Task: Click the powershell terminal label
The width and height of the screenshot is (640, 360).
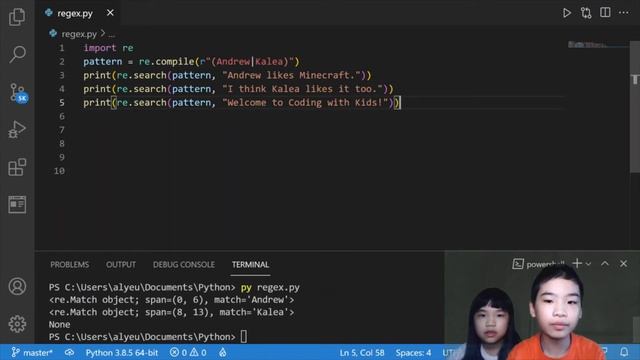Action: 539,264
